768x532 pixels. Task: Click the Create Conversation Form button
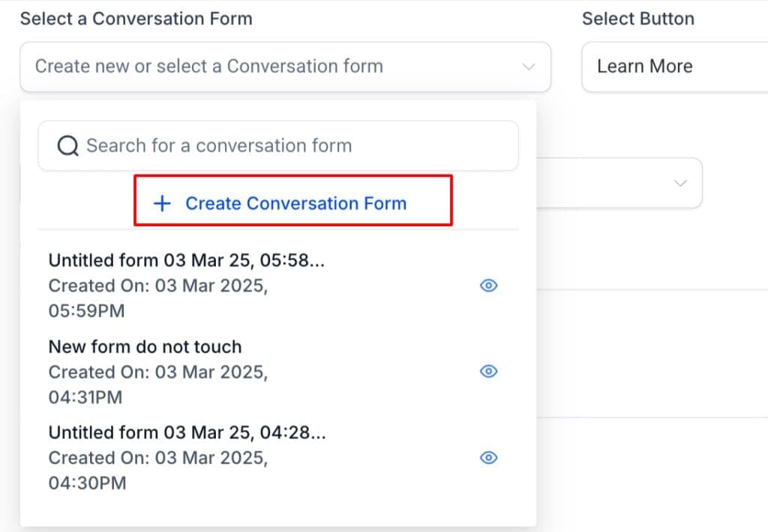tap(294, 203)
